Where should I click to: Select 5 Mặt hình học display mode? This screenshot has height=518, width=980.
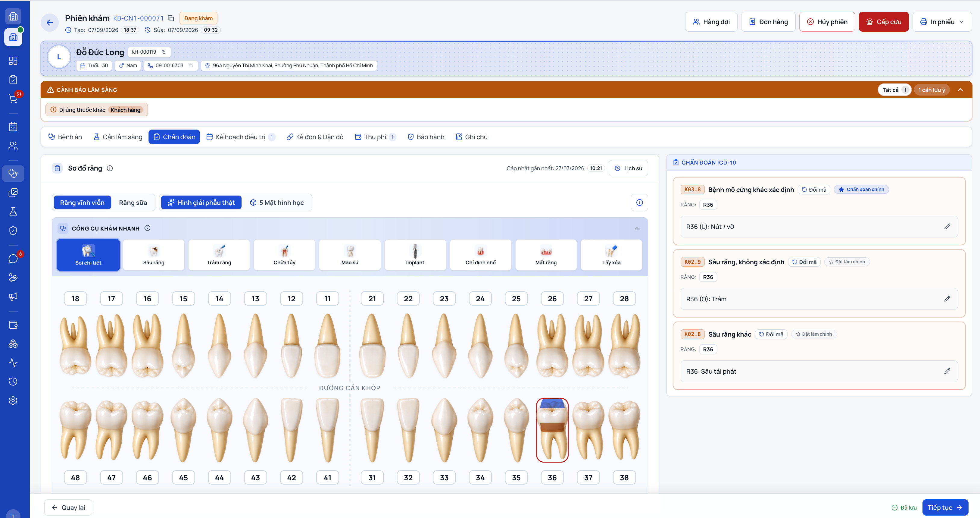[x=277, y=202]
